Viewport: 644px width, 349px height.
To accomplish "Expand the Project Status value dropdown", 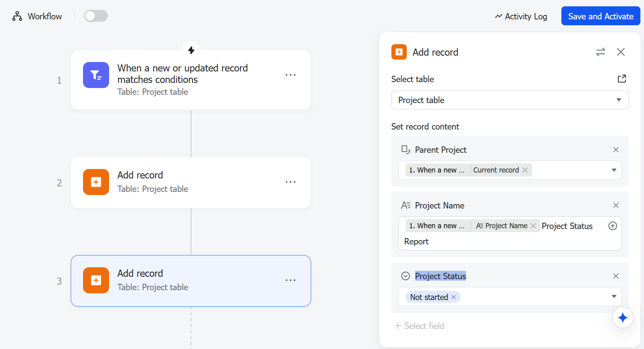I will pyautogui.click(x=614, y=296).
